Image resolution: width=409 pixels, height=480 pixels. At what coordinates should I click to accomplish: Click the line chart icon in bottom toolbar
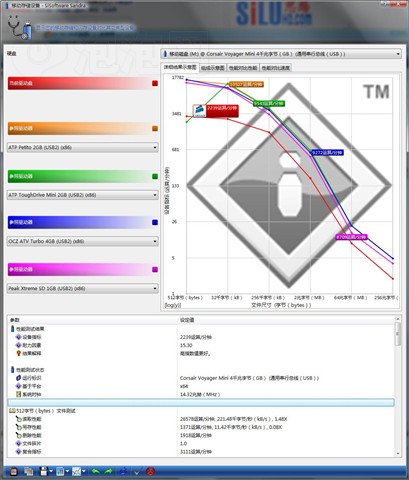point(77,471)
